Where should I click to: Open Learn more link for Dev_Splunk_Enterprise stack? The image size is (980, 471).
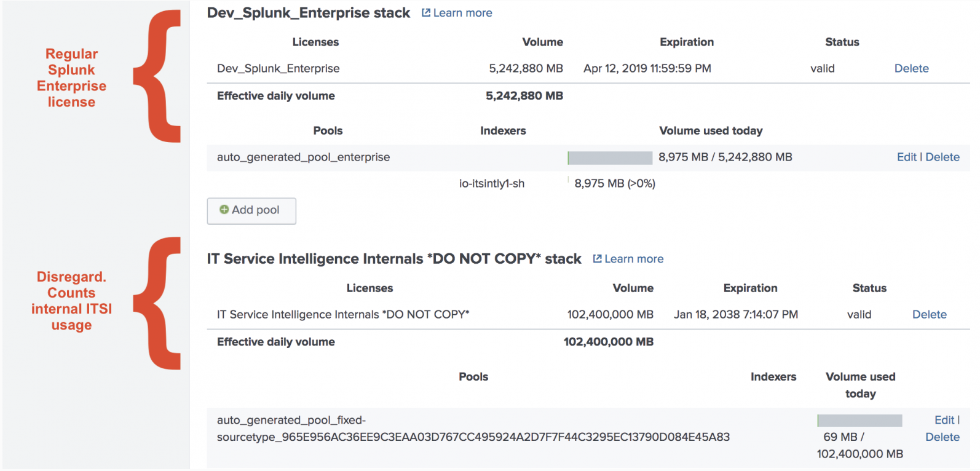462,13
